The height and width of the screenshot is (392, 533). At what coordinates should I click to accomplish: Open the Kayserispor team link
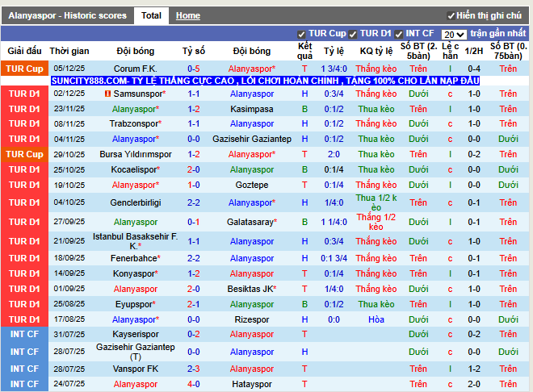coord(136,334)
